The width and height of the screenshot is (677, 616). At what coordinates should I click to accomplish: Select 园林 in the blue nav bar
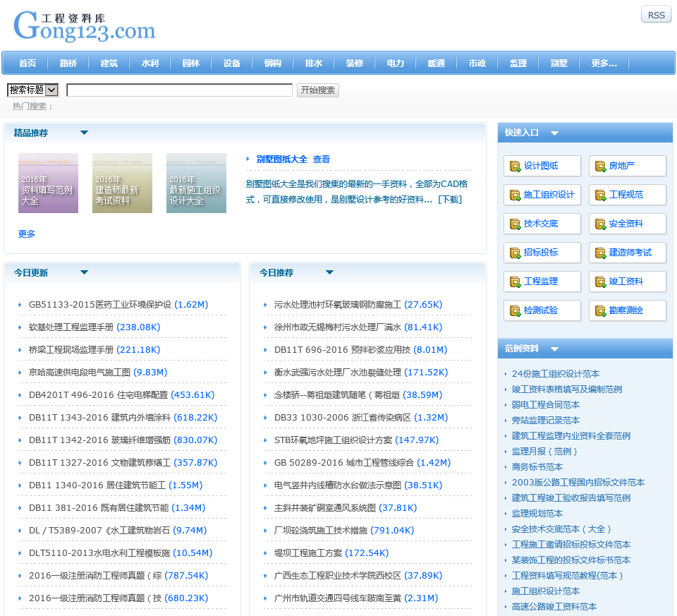[191, 64]
